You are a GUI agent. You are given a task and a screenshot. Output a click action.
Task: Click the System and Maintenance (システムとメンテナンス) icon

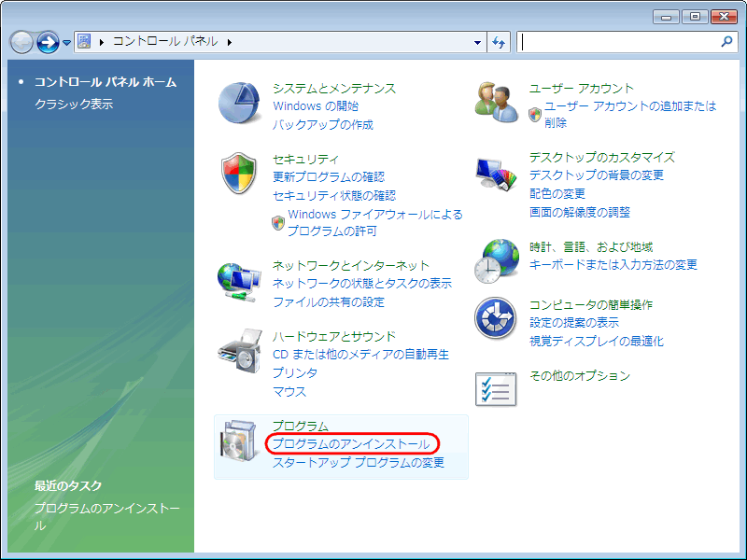coord(240,104)
